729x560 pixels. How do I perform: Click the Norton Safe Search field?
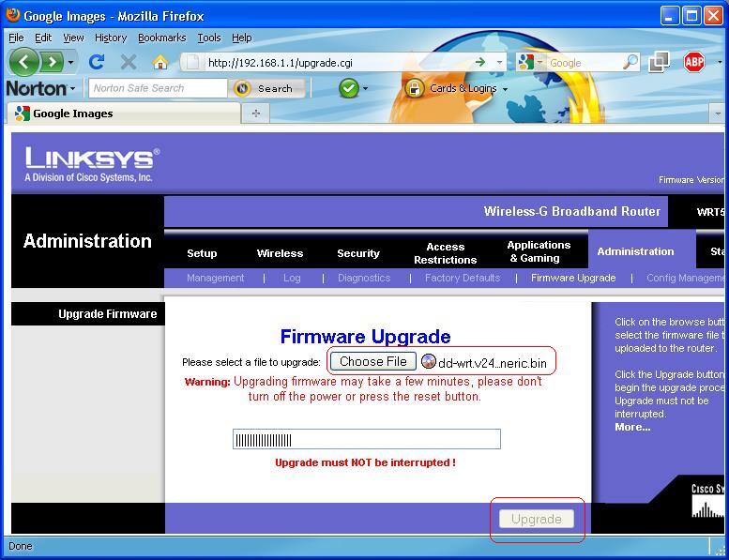158,88
